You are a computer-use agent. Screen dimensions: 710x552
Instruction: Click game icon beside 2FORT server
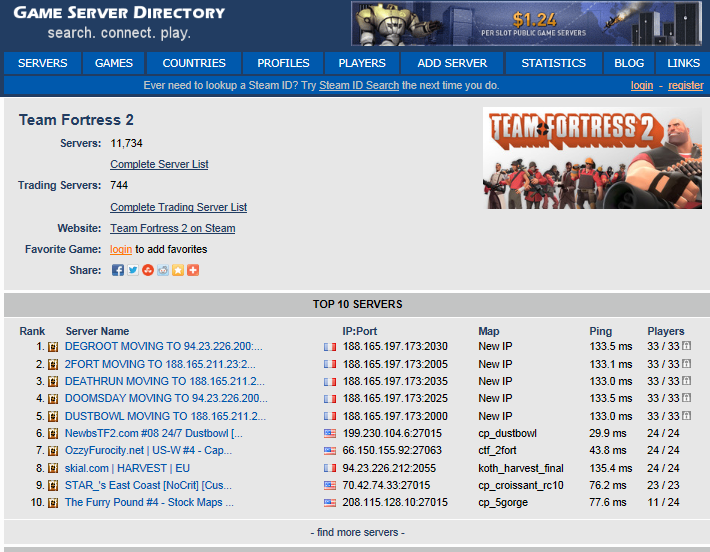tap(53, 365)
